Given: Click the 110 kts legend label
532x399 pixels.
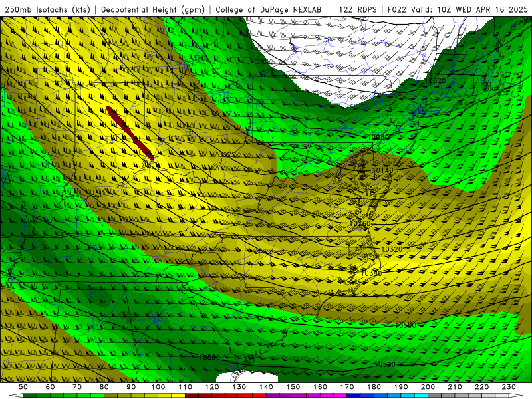Looking at the screenshot, I should click(x=186, y=387).
